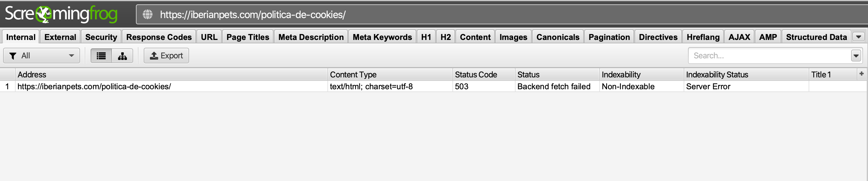
Task: Add column with plus icon
Action: point(861,74)
